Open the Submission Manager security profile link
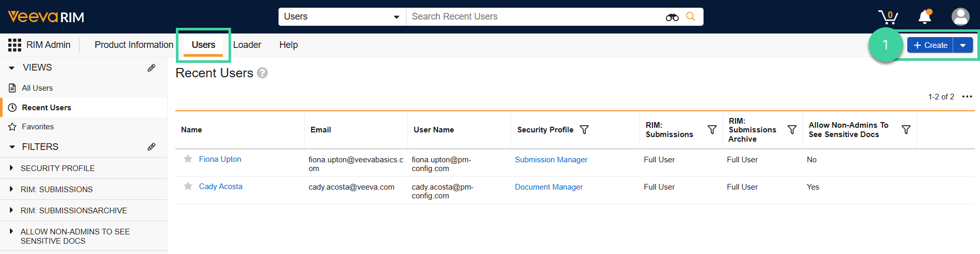This screenshot has height=254, width=980. (x=551, y=160)
